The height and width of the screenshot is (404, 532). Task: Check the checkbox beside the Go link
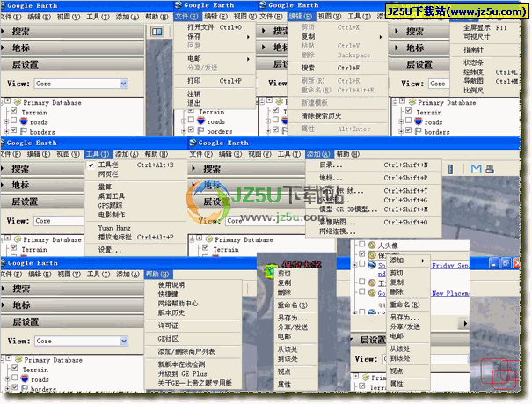[x=362, y=291]
